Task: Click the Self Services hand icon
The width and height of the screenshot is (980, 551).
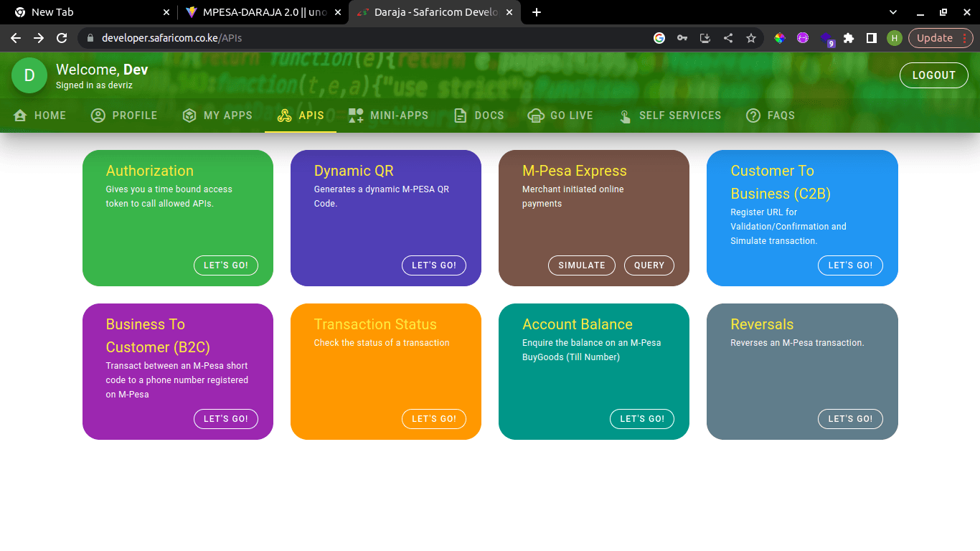Action: pyautogui.click(x=625, y=116)
